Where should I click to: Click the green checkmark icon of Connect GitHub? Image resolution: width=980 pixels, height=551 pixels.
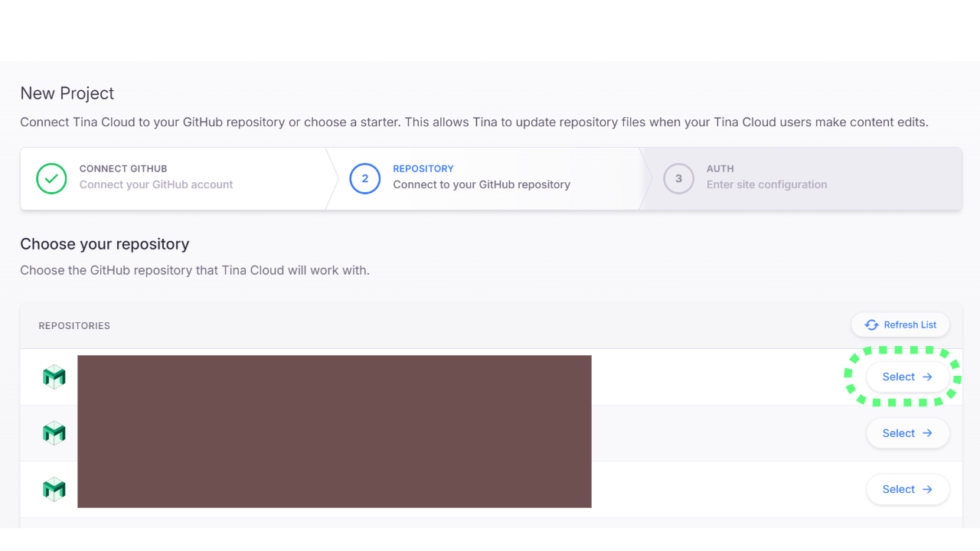pyautogui.click(x=51, y=178)
